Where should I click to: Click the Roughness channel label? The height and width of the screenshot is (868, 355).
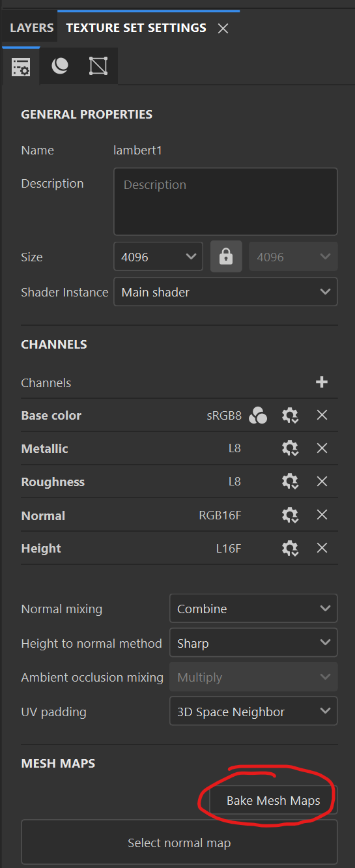click(53, 482)
